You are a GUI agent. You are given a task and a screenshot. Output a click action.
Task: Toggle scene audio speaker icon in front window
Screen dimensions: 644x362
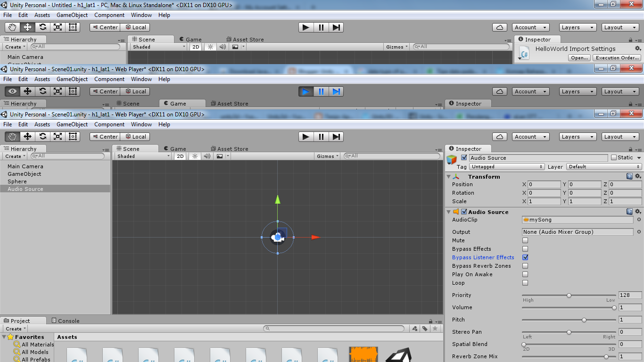coord(207,156)
